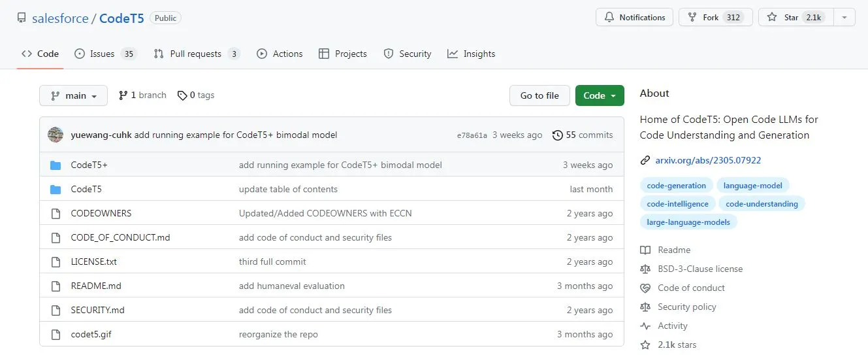View the 55 commits history
Screen dimensions: 868x355
[x=583, y=135]
